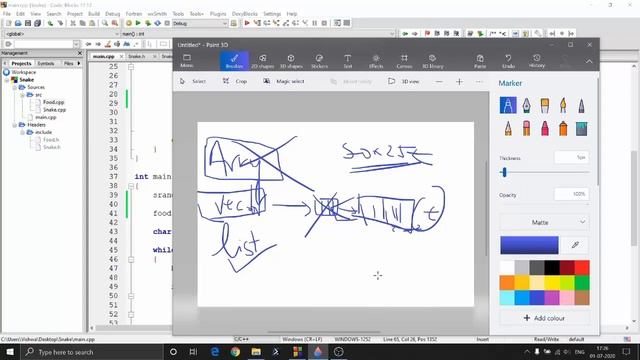640x360 pixels.
Task: Toggle code fold marker at line 25
Action: coord(131,67)
